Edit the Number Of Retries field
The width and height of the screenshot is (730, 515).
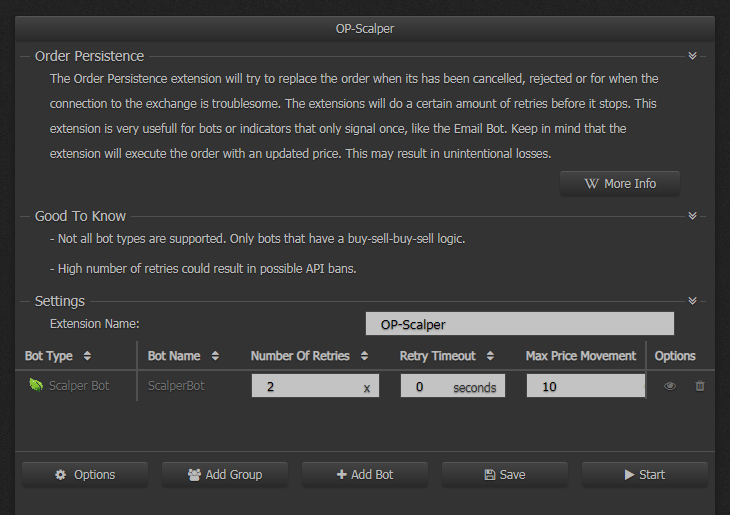pyautogui.click(x=315, y=386)
